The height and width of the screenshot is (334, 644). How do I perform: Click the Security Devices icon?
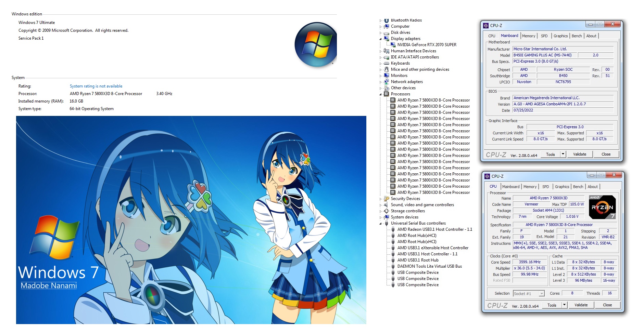387,199
